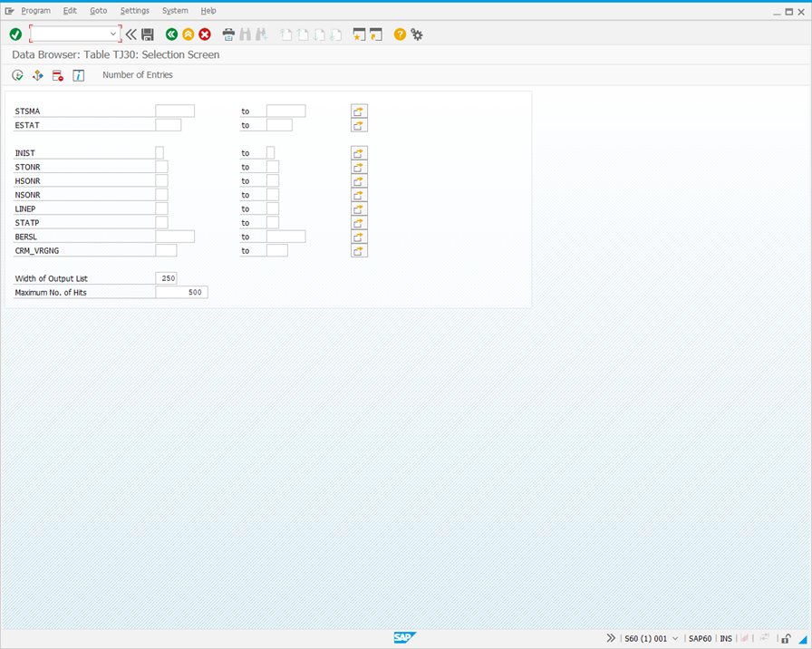This screenshot has width=812, height=649.
Task: Click the Save icon in the standard toolbar
Action: click(x=149, y=34)
